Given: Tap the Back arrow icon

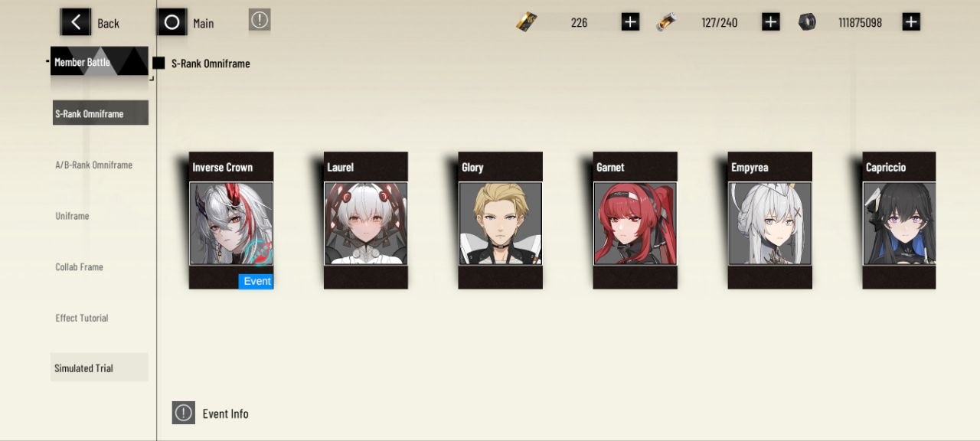Looking at the screenshot, I should (x=75, y=22).
